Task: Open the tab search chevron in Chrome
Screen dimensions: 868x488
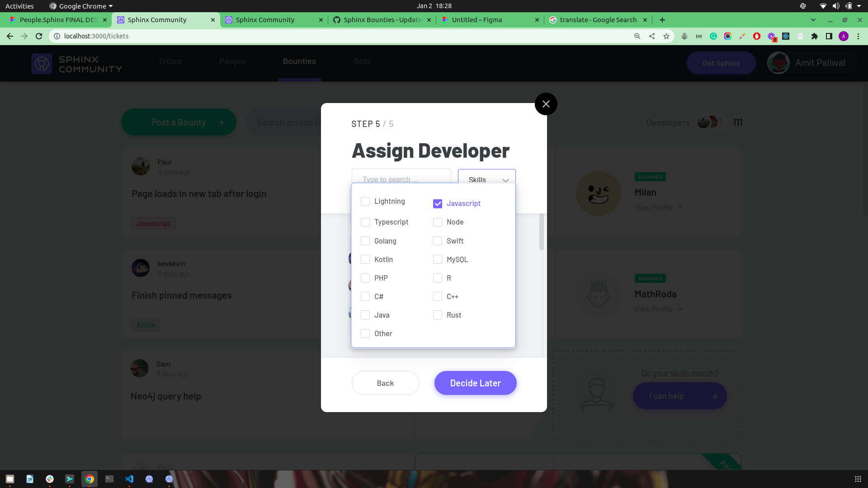Action: click(x=813, y=20)
